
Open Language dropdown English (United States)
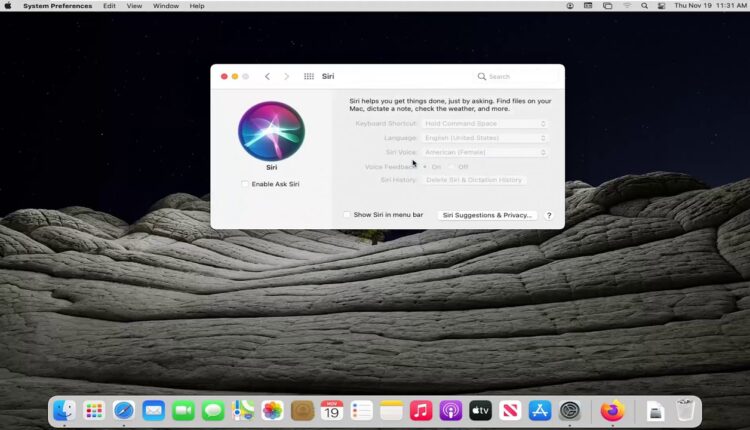[485, 138]
